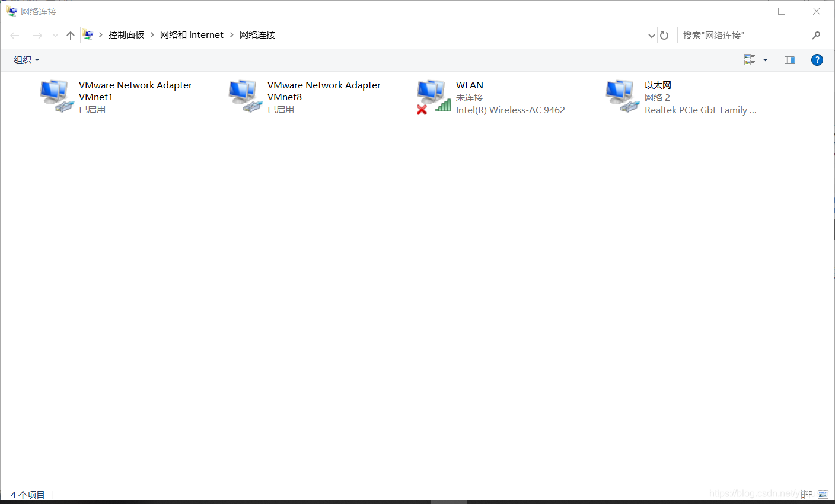
Task: Select the VMware Network Adapter VMnet1 icon
Action: point(57,96)
